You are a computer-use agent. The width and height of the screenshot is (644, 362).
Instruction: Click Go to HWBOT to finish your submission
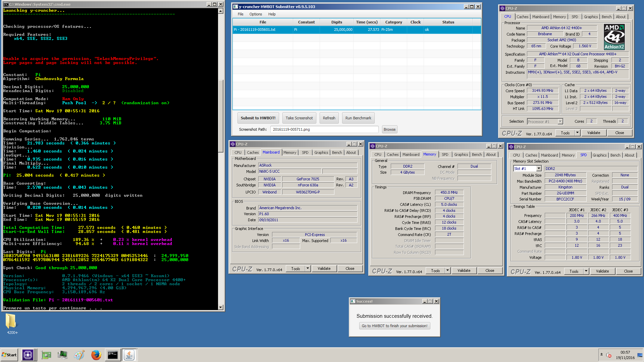pos(394,326)
